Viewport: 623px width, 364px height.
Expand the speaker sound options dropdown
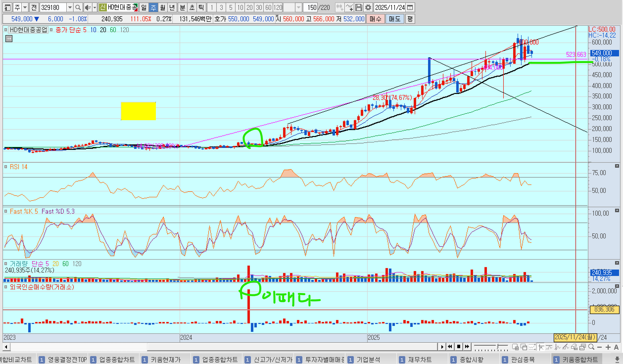[x=95, y=8]
